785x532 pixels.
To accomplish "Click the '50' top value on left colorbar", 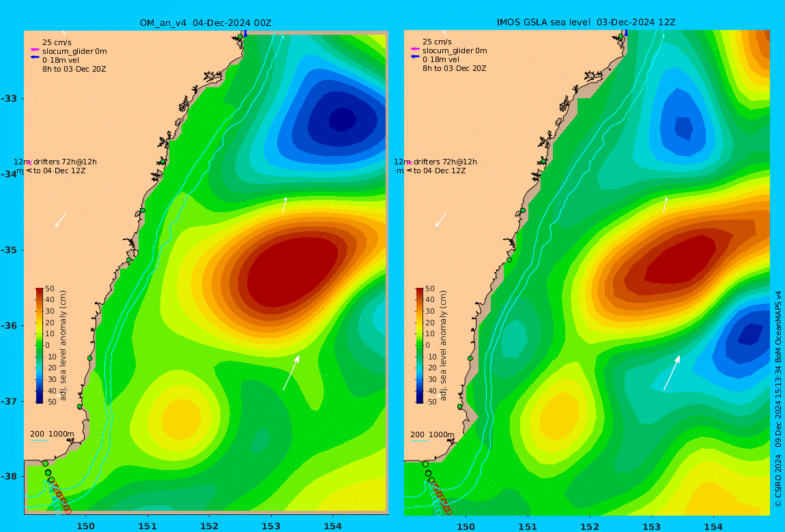I will (x=50, y=289).
